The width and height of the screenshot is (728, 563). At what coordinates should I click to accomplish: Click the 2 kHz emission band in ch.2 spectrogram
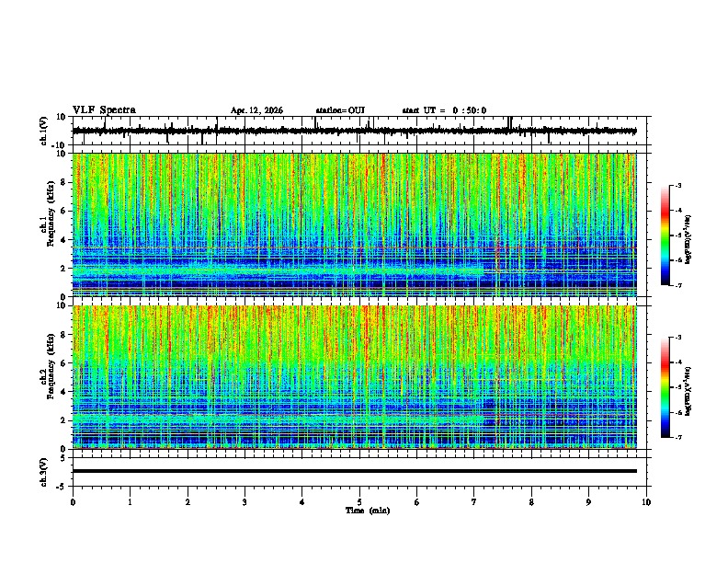coord(278,419)
